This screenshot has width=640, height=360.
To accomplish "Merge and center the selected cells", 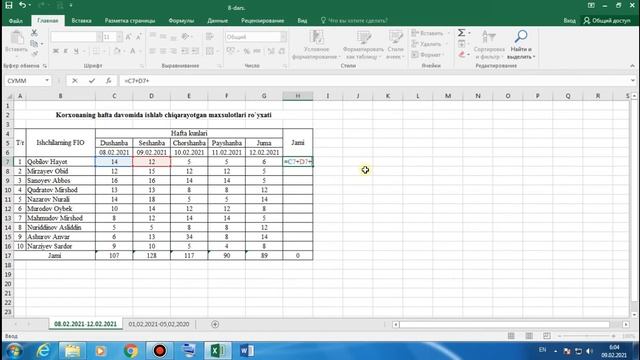I will point(210,51).
